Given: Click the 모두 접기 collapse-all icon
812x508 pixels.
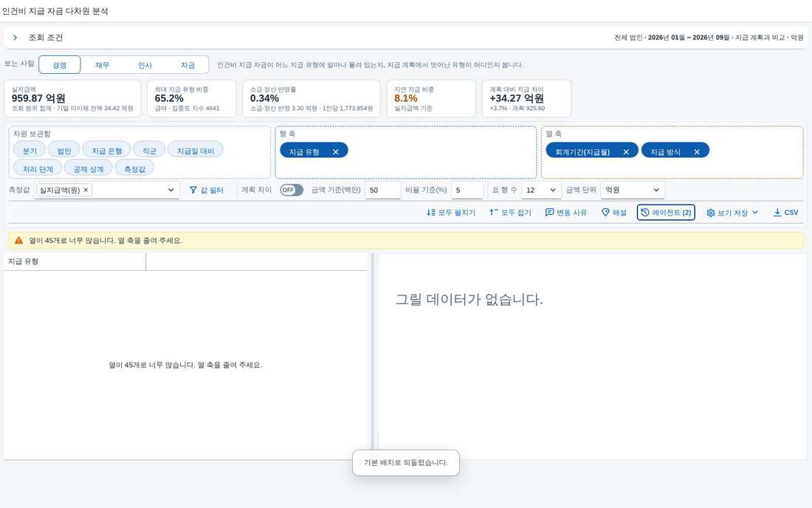Looking at the screenshot, I should (x=494, y=213).
